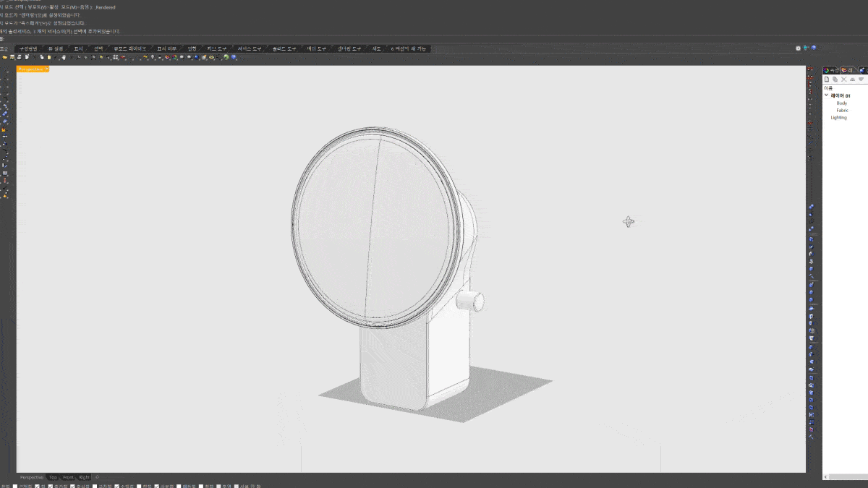Click the lightbulb icon in the toolbar
Viewport: 868px width, 488px height.
tap(152, 57)
